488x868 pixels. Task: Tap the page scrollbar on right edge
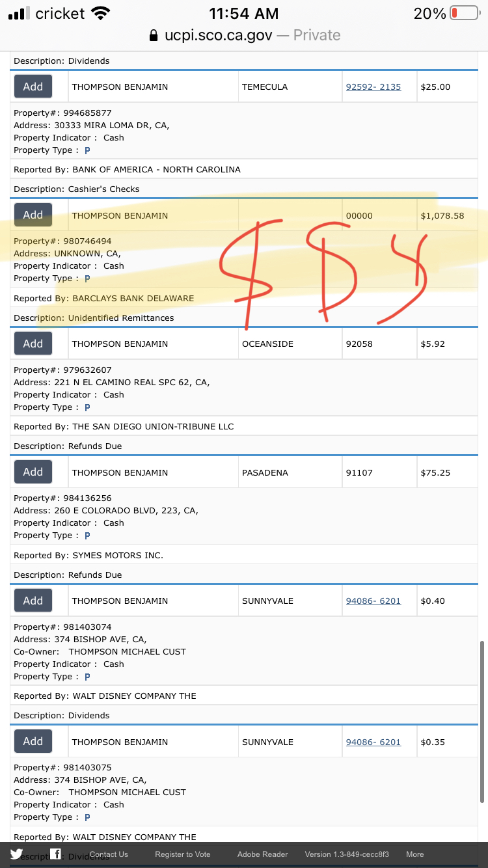coord(481,722)
